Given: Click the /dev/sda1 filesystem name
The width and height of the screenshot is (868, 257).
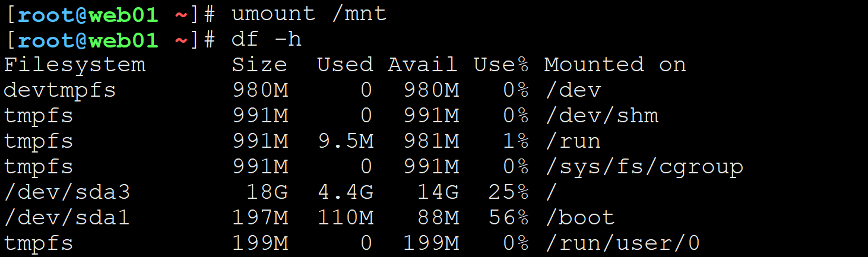Looking at the screenshot, I should click(x=67, y=218).
